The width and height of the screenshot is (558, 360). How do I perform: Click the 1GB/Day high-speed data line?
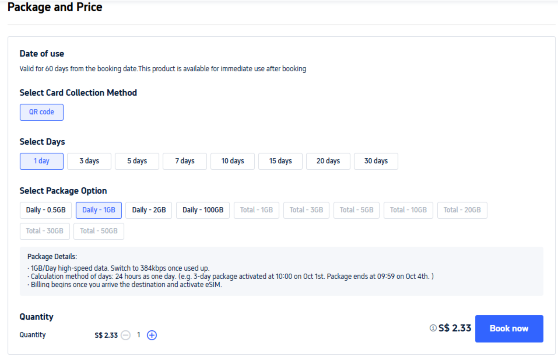click(x=119, y=268)
